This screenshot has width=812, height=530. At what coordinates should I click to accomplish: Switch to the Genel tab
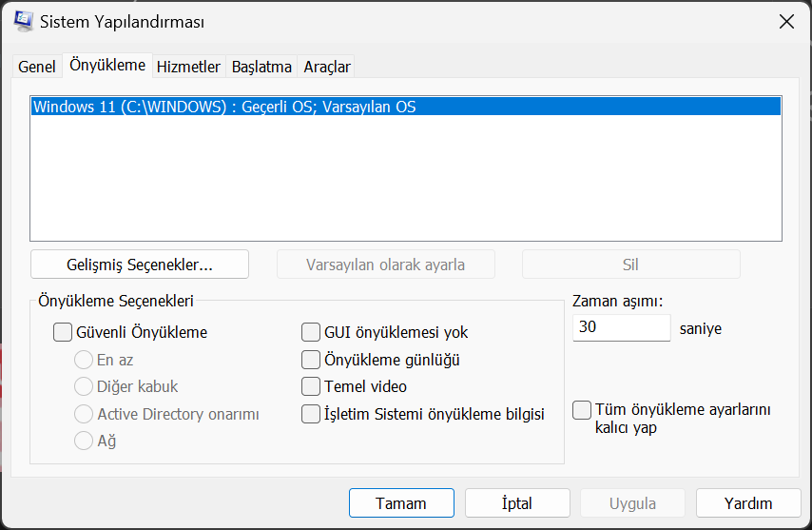click(x=37, y=67)
